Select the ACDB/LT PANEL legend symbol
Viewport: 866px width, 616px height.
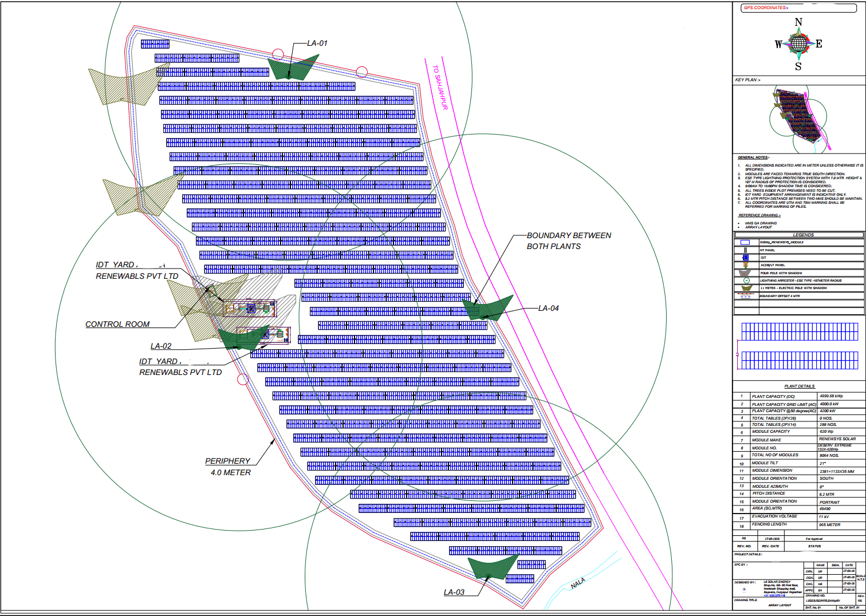(x=746, y=265)
